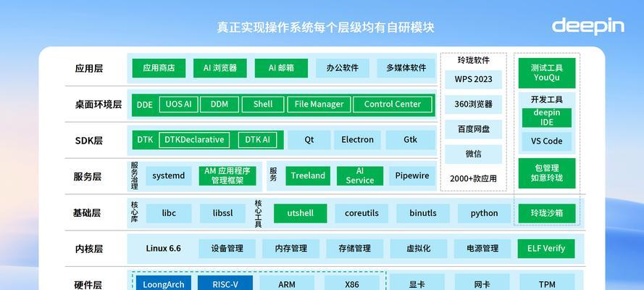Select the 应用层 row label
This screenshot has width=644, height=290.
click(x=88, y=68)
